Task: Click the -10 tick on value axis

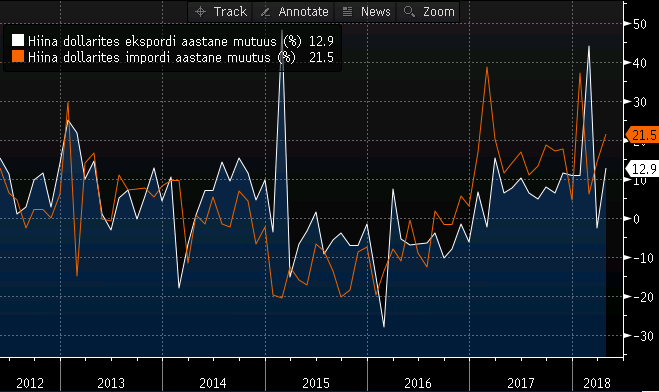Action: [x=644, y=258]
